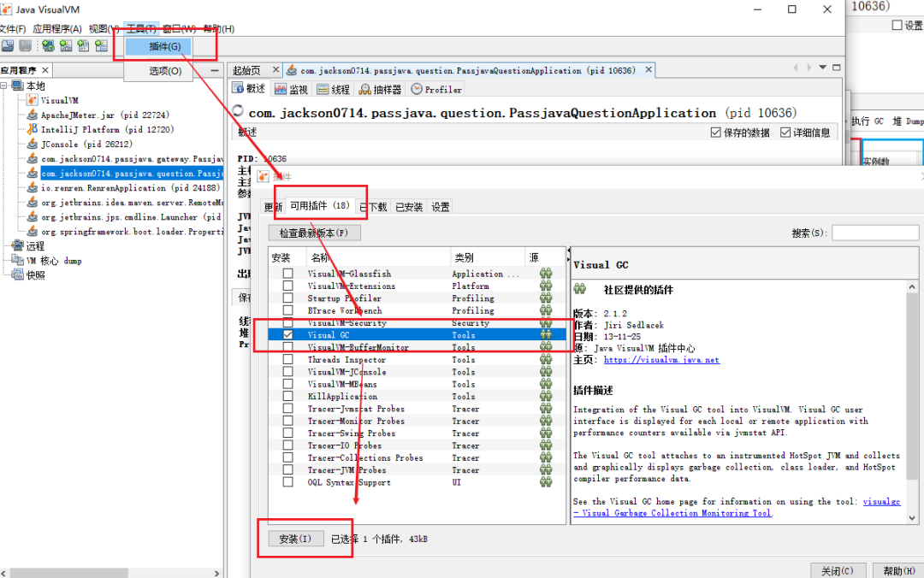Open the 监视 monitor tab icon
The height and width of the screenshot is (578, 924).
281,89
